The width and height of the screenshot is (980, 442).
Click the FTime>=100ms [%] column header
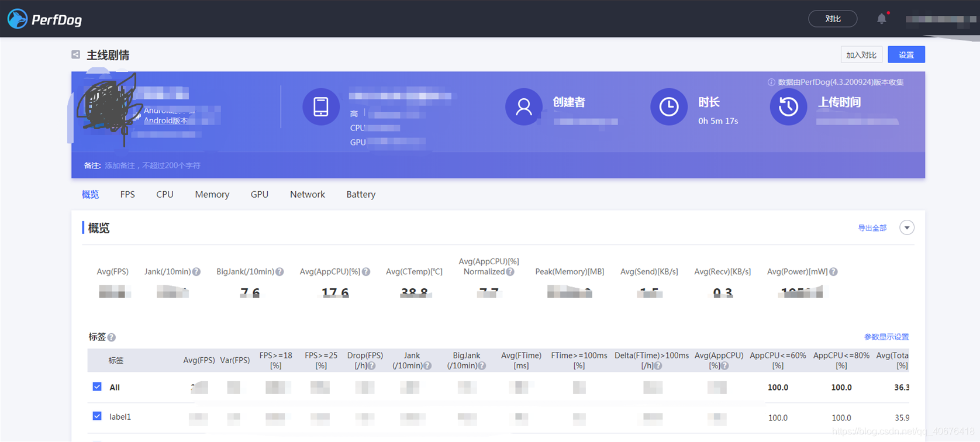click(579, 360)
